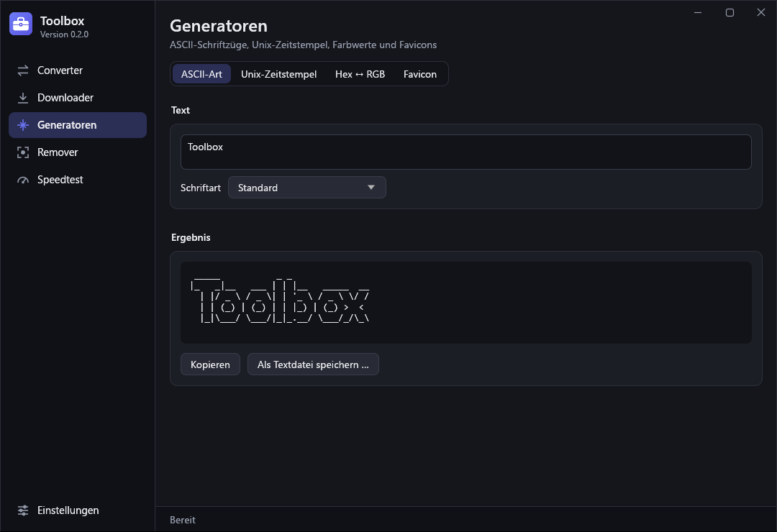Image resolution: width=777 pixels, height=532 pixels.
Task: Copy the result with Kopieren
Action: pyautogui.click(x=210, y=364)
